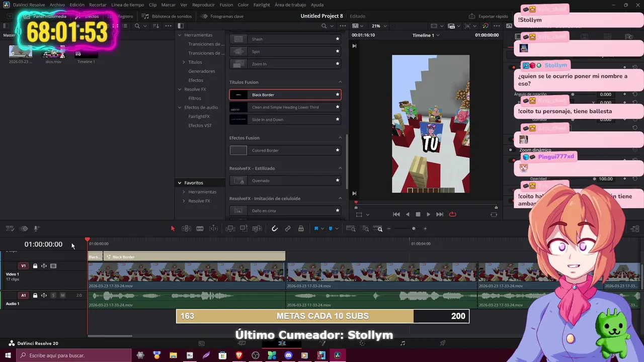644x362 pixels.
Task: Select Slide In and Down title
Action: 285,120
